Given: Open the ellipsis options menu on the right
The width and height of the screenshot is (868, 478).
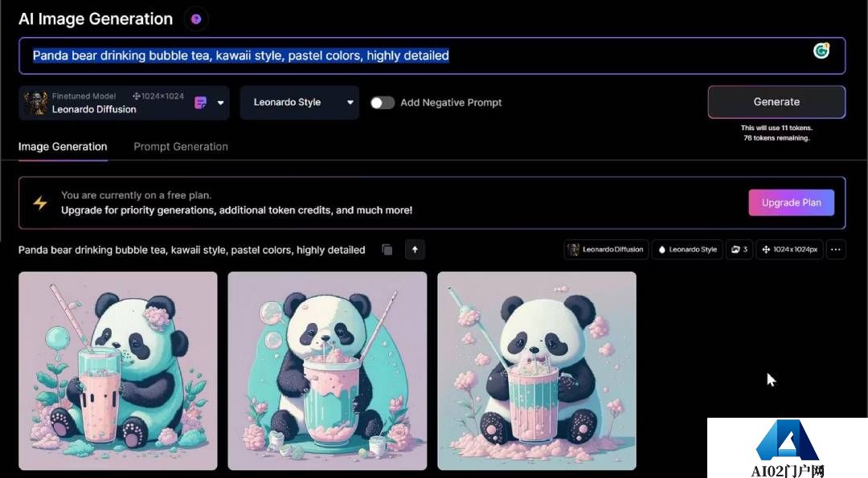Looking at the screenshot, I should pos(834,249).
